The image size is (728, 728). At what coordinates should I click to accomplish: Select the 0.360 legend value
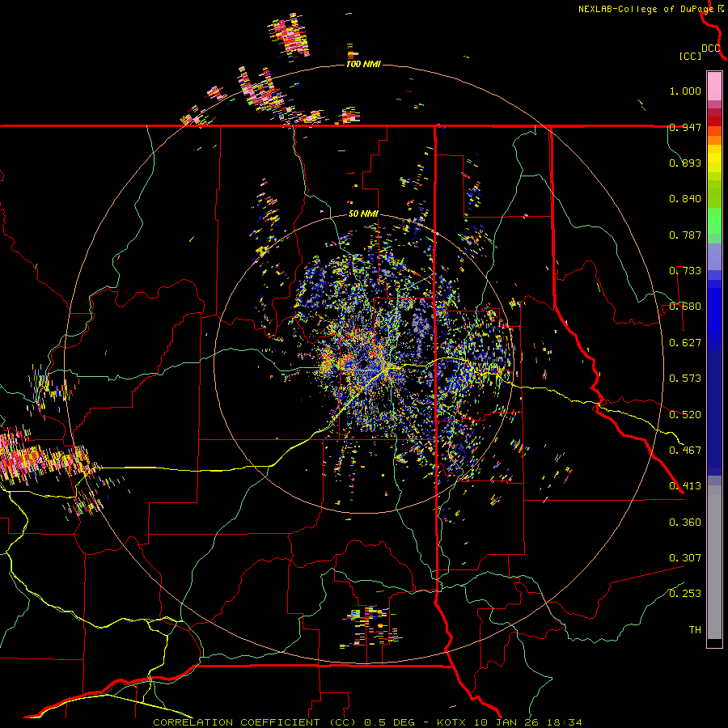pyautogui.click(x=685, y=523)
